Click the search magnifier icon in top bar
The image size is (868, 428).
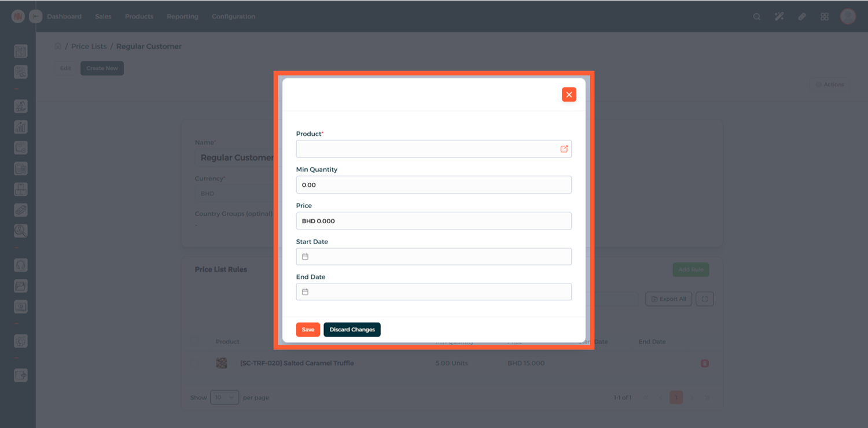click(756, 17)
